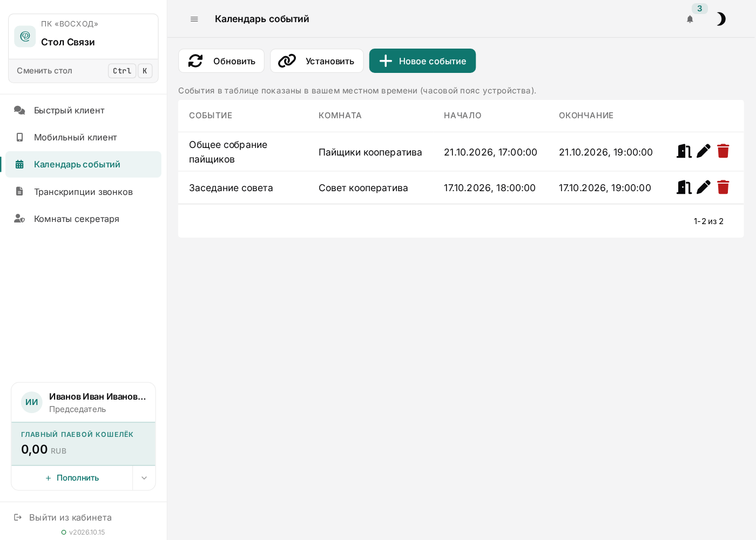Click the version label v2026.10.15

click(87, 532)
